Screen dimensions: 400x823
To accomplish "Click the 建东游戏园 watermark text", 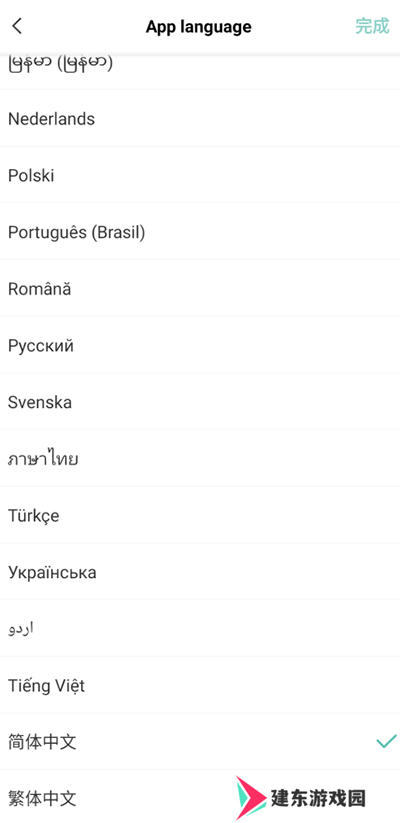I will click(318, 799).
